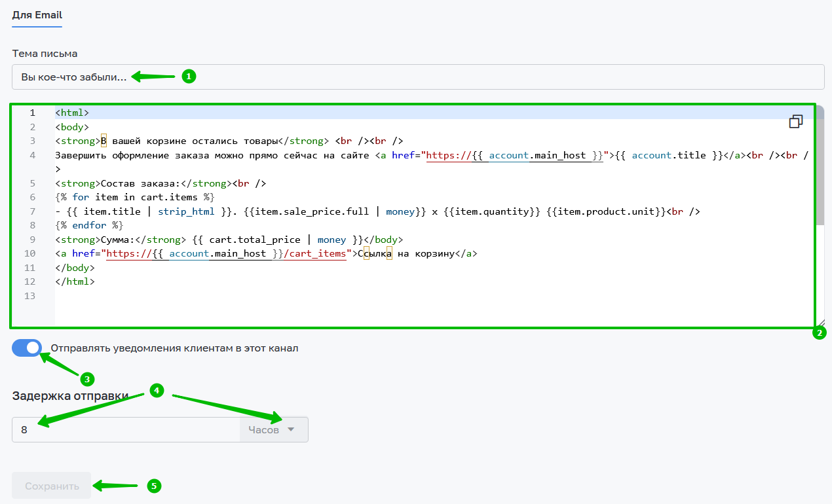Click the </html> closing tag on line 12
This screenshot has width=832, height=504.
click(75, 281)
